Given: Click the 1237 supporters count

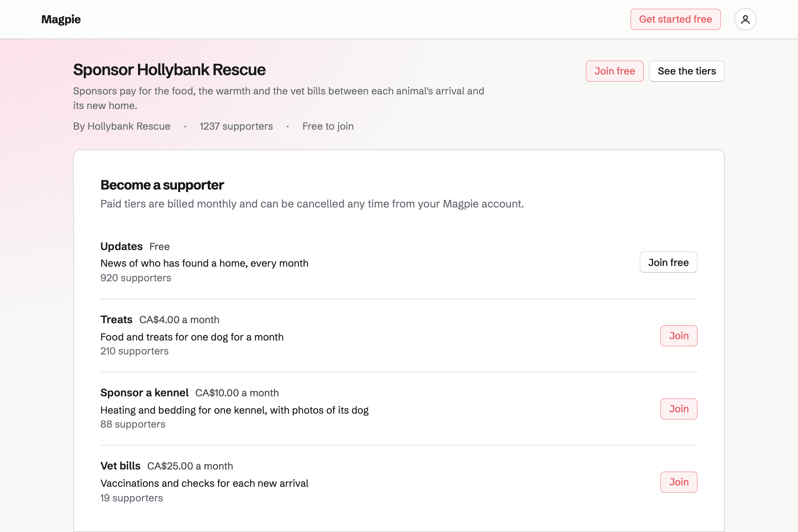Looking at the screenshot, I should click(x=236, y=126).
